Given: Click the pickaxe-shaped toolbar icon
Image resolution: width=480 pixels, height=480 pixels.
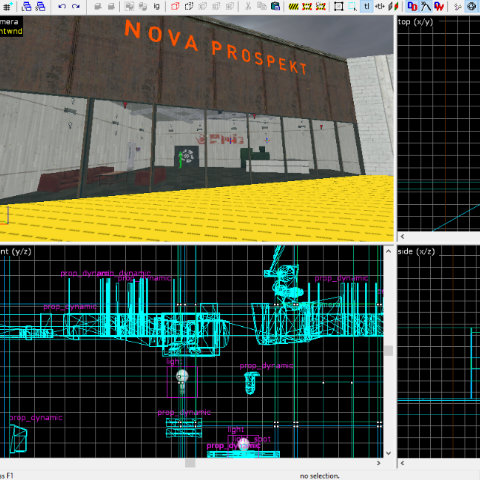Looking at the screenshot, I should [426, 6].
